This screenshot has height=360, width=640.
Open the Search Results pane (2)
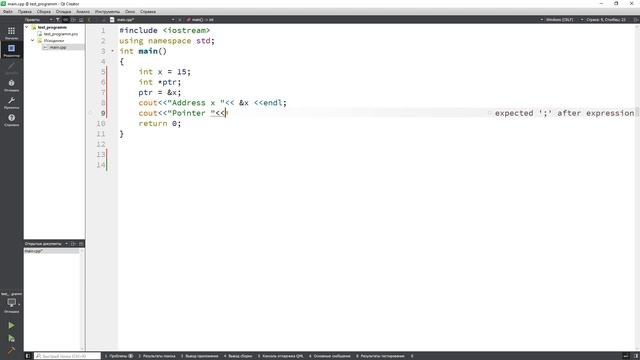[157, 356]
